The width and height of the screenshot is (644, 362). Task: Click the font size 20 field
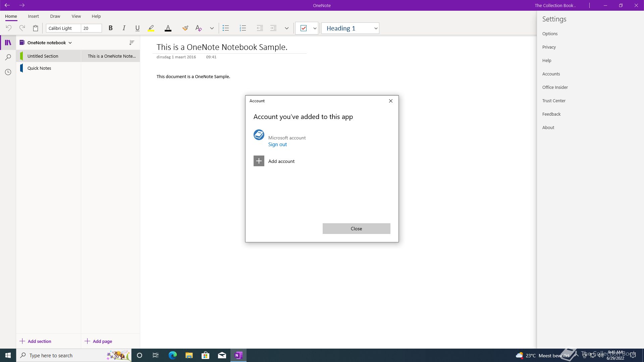[x=91, y=28]
